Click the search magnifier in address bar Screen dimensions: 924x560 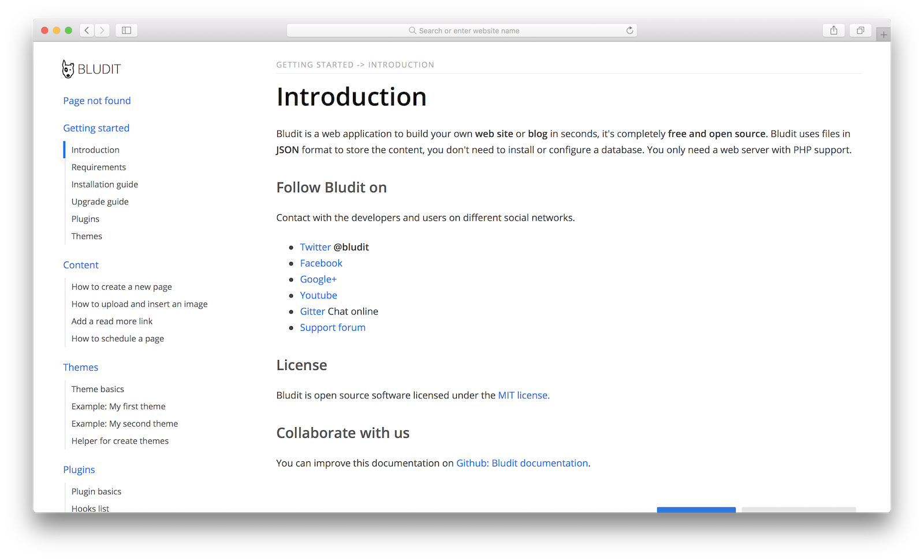(412, 31)
